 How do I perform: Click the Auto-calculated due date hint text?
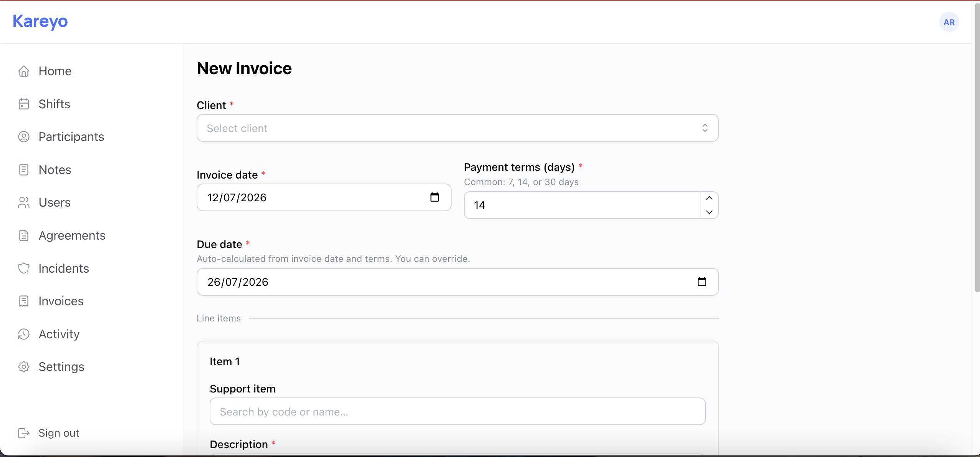click(x=333, y=259)
